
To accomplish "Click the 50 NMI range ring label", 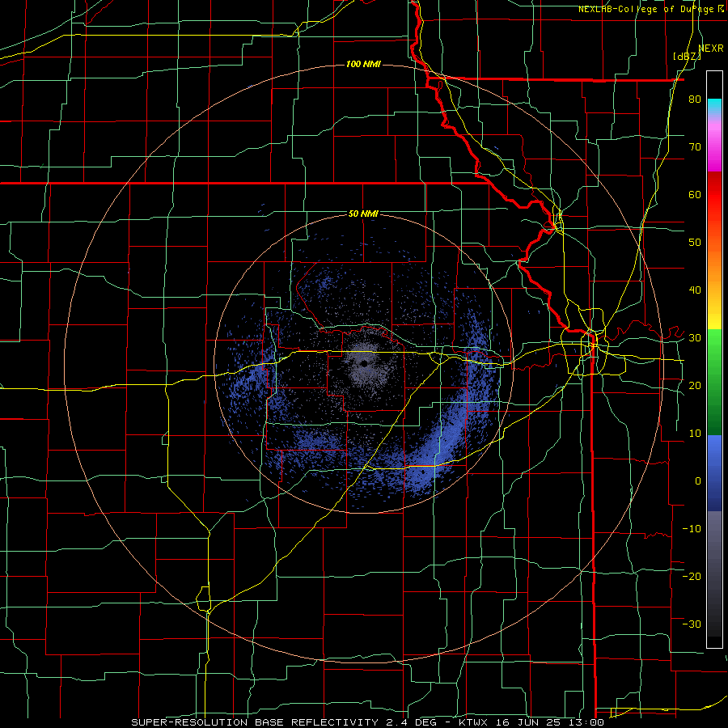I will coord(363,214).
